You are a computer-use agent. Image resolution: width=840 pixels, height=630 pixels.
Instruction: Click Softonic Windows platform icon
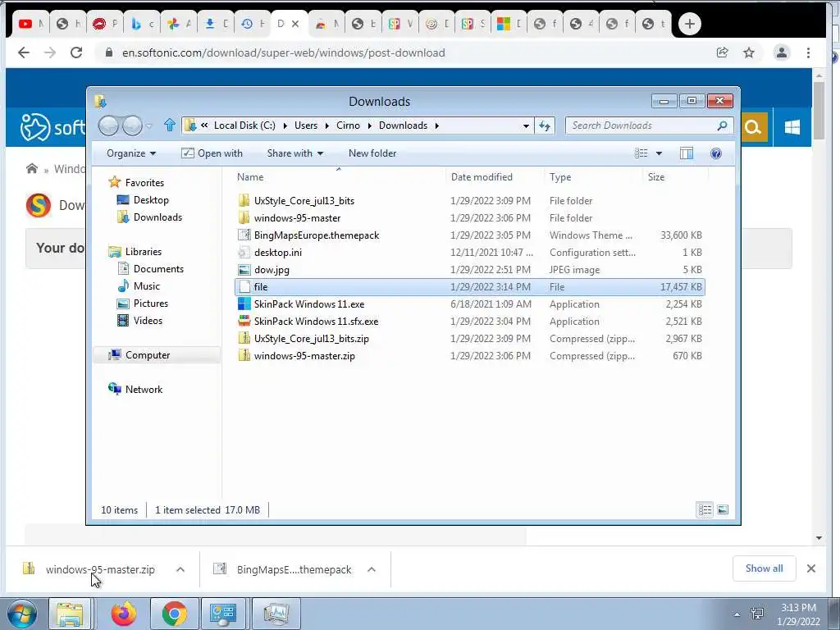point(792,127)
